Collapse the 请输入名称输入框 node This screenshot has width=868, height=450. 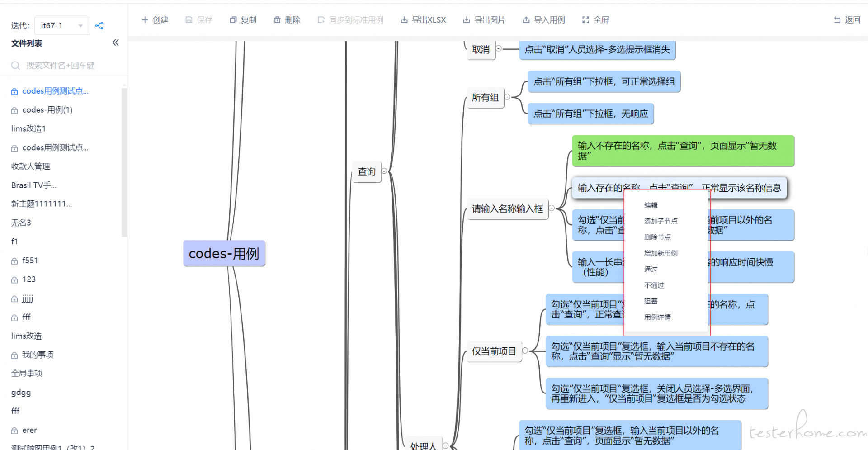(x=552, y=208)
